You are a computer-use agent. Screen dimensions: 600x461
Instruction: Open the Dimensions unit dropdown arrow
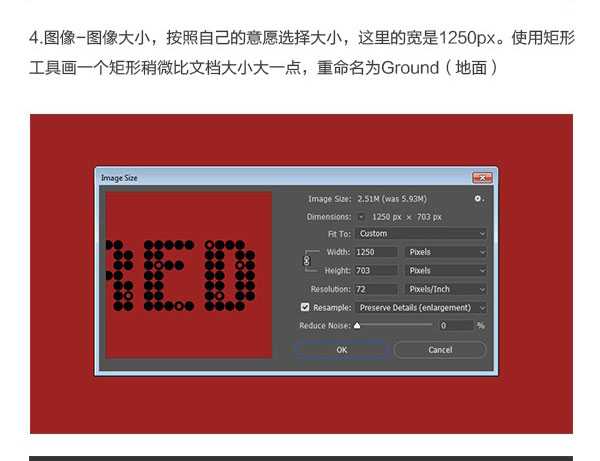coord(361,217)
